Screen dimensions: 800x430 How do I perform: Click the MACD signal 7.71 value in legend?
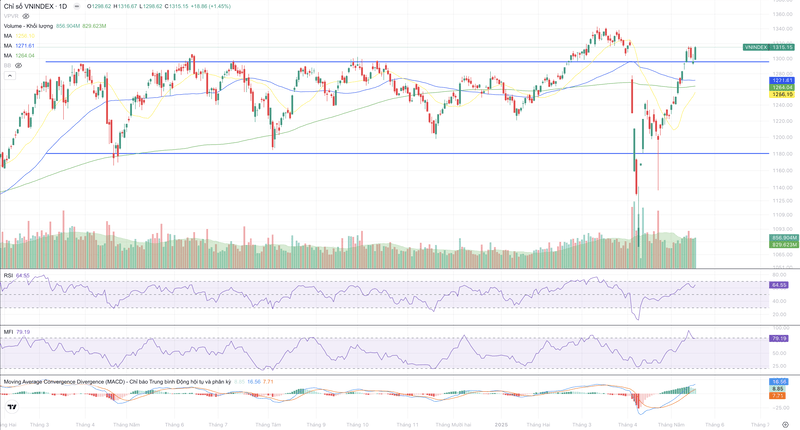click(268, 382)
